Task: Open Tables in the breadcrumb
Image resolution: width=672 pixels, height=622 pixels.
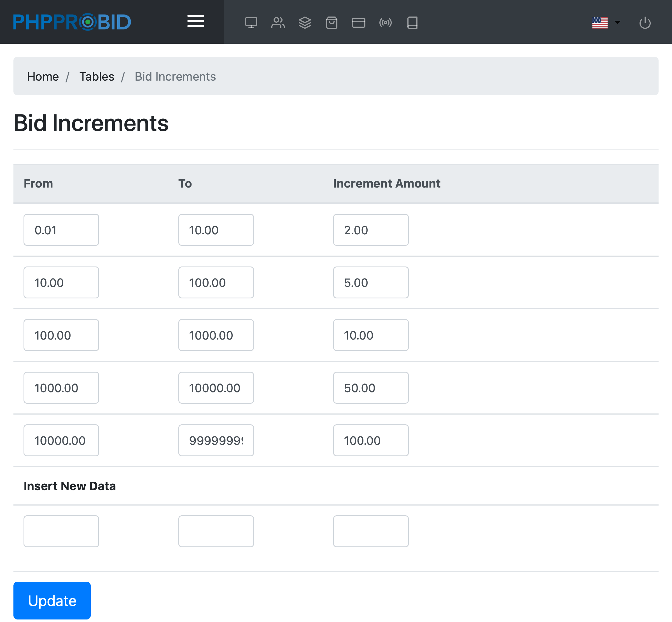Action: (x=97, y=76)
